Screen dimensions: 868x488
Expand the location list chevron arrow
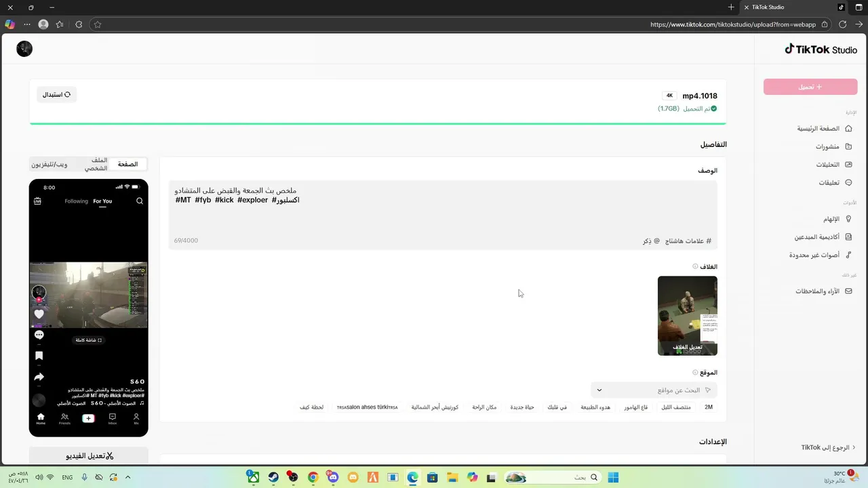point(599,390)
